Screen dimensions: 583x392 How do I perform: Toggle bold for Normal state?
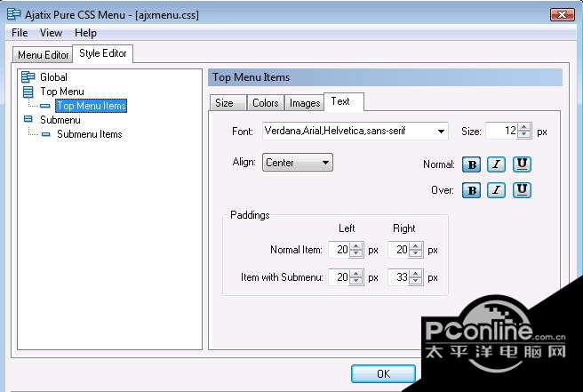click(471, 164)
